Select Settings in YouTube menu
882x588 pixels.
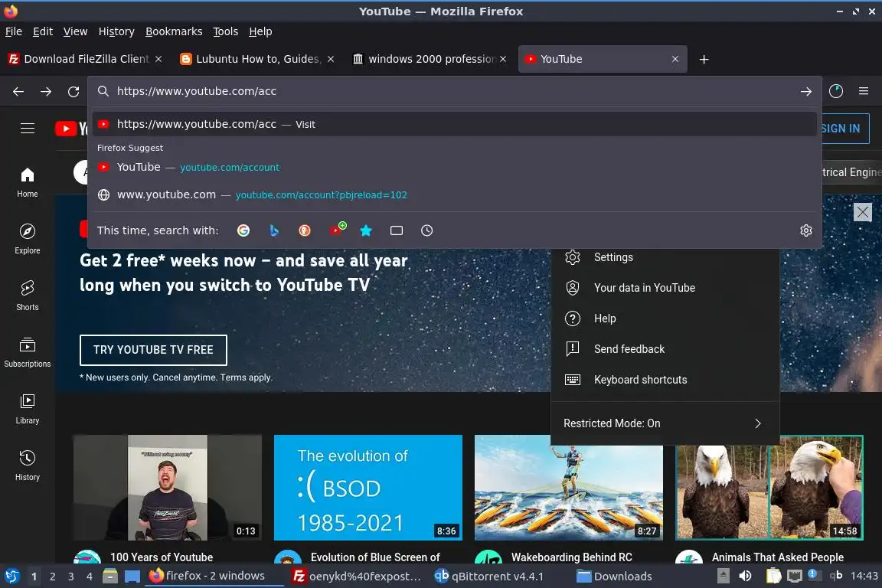tap(665, 257)
